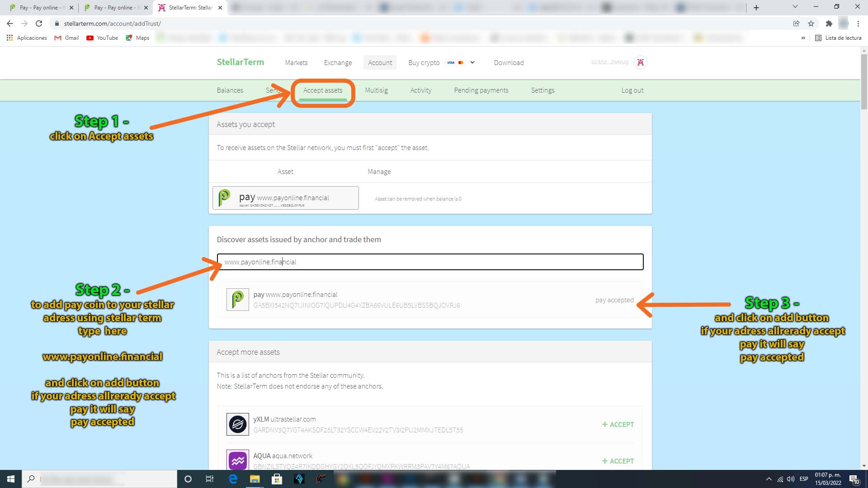
Task: Click the Log out link
Action: tap(632, 90)
